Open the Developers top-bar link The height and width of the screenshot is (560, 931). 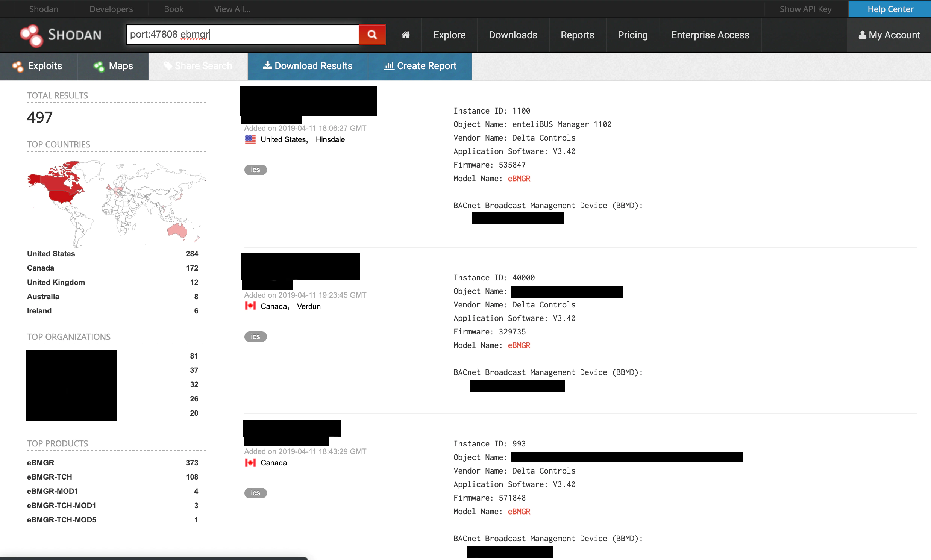(111, 9)
